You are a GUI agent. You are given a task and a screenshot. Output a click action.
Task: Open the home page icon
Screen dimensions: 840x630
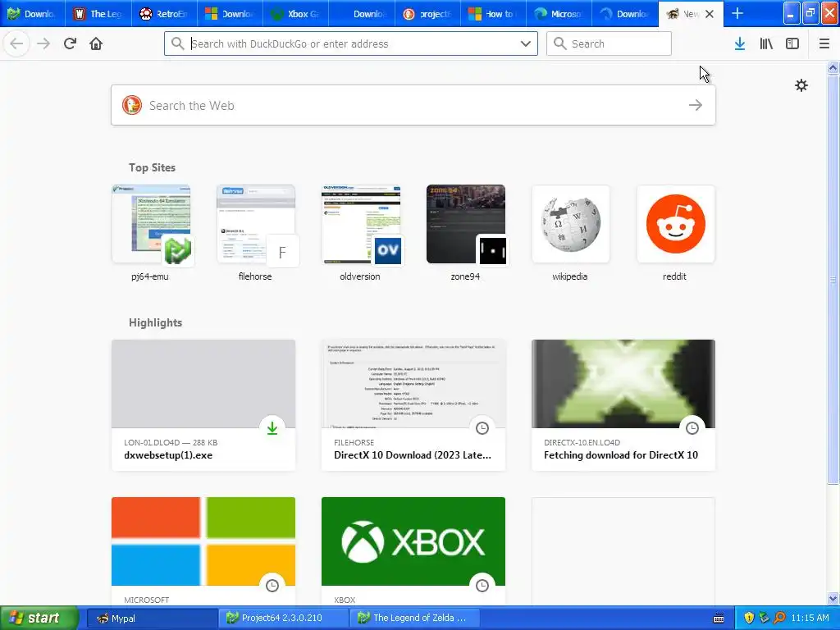pos(96,43)
